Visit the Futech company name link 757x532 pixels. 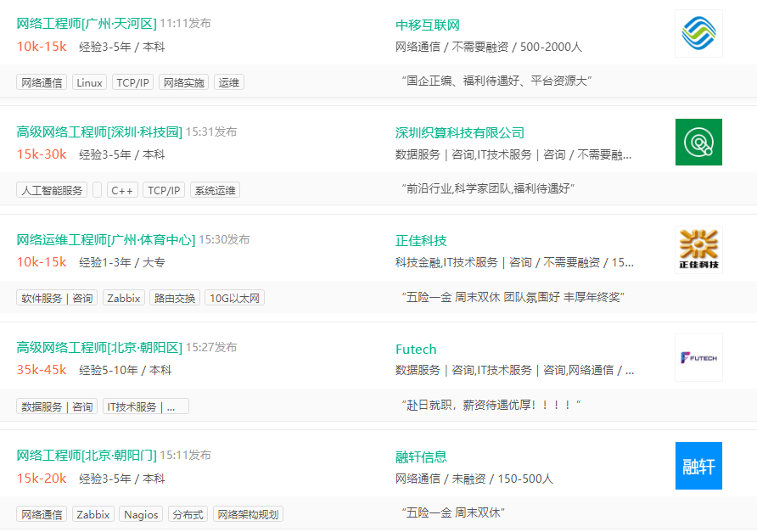point(416,349)
